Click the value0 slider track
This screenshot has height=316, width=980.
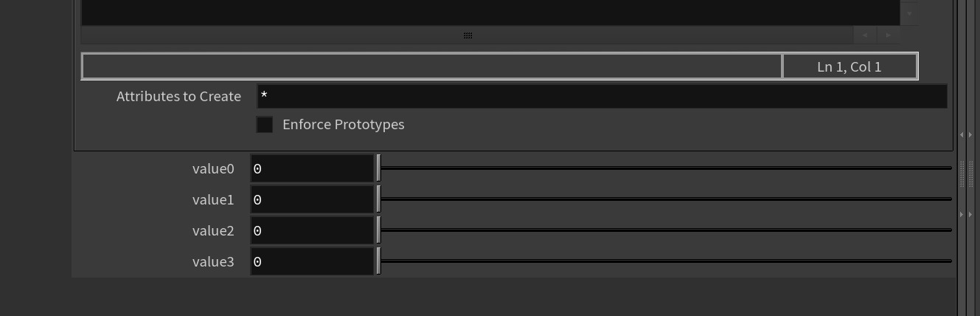(665, 168)
